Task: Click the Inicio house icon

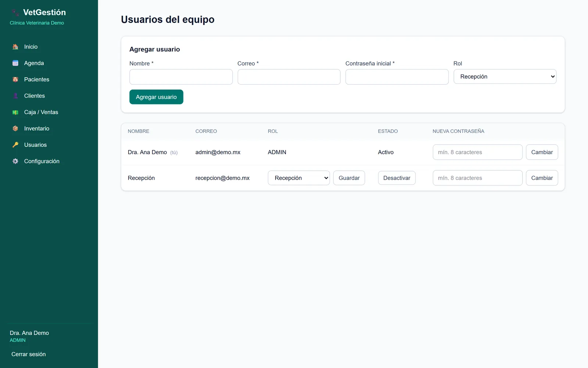Action: 15,47
